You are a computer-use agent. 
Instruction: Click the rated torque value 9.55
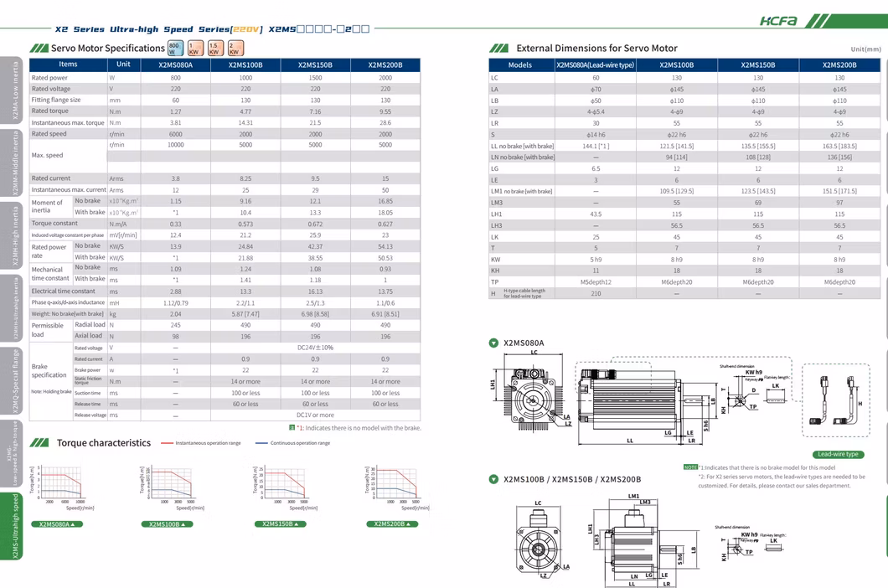pyautogui.click(x=385, y=111)
